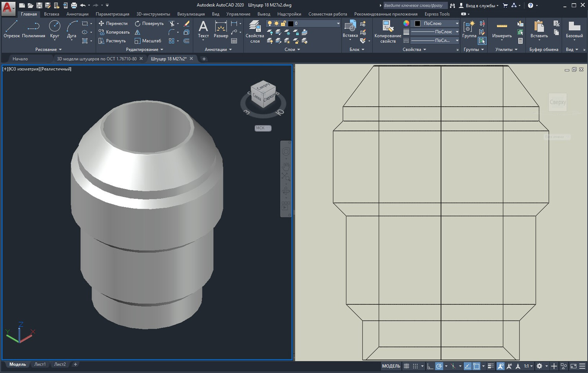
Task: Click the Autodesk App Store cart icon
Action: (505, 5)
